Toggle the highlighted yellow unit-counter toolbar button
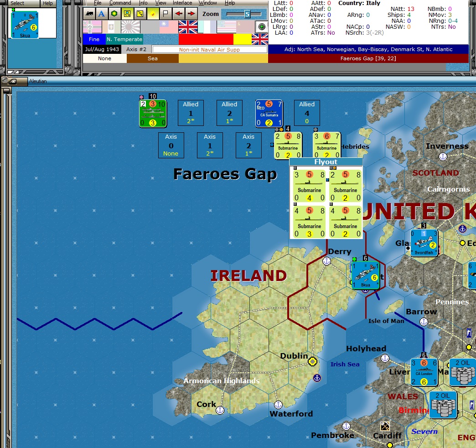This screenshot has width=476, height=448. pos(127,14)
